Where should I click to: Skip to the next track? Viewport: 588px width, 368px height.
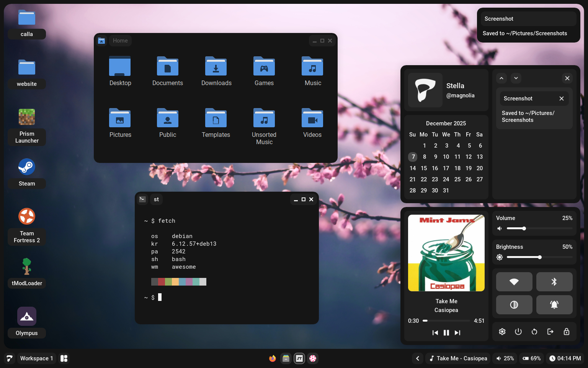point(457,333)
